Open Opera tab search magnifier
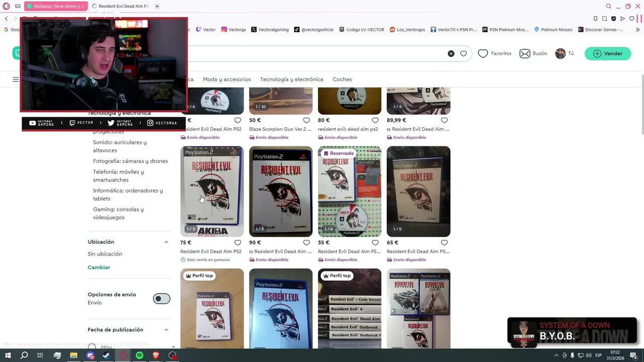The height and width of the screenshot is (362, 644). tap(608, 6)
